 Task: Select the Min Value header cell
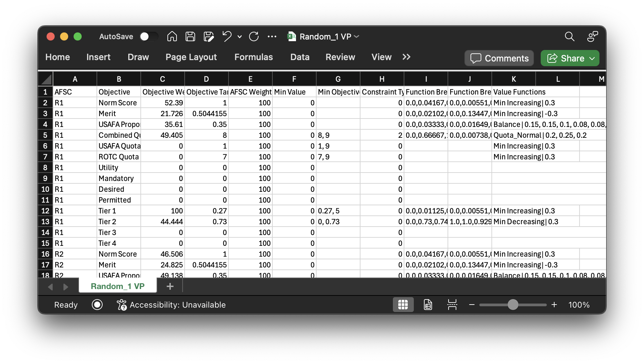(x=294, y=92)
